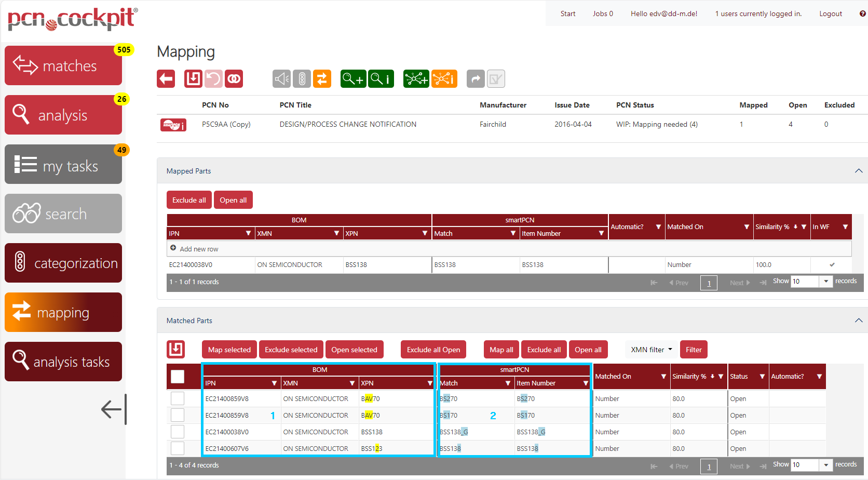Click the help question mark icon
Image resolution: width=868 pixels, height=480 pixels.
pyautogui.click(x=862, y=14)
